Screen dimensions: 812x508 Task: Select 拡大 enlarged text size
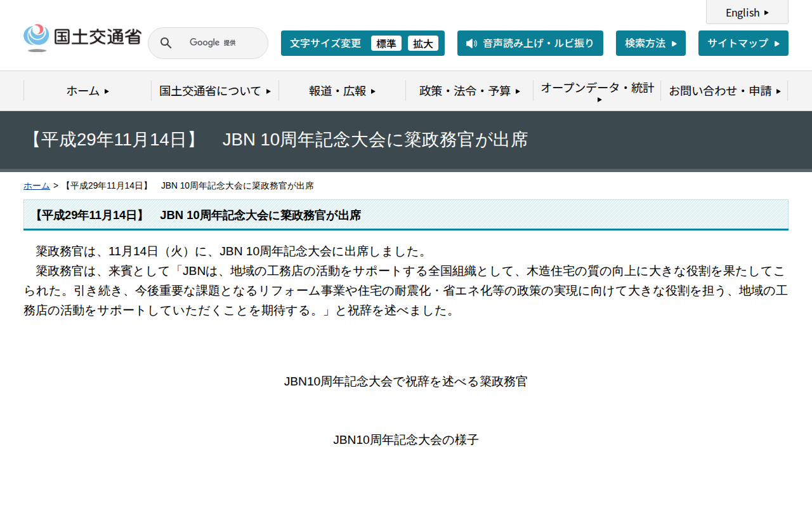[423, 43]
